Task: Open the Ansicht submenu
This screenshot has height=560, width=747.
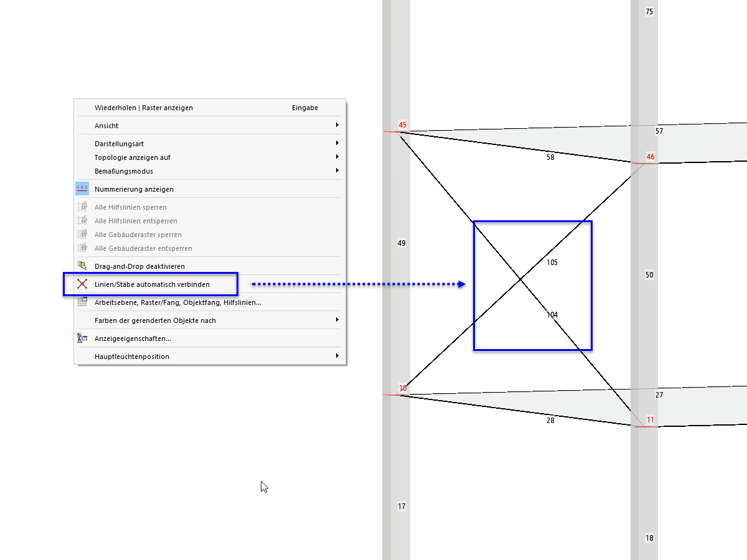Action: pyautogui.click(x=210, y=126)
